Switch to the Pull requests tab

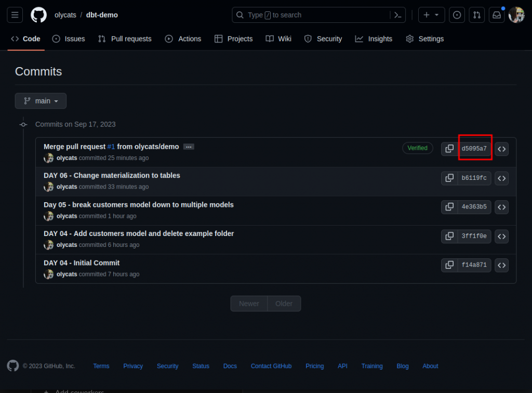point(125,38)
